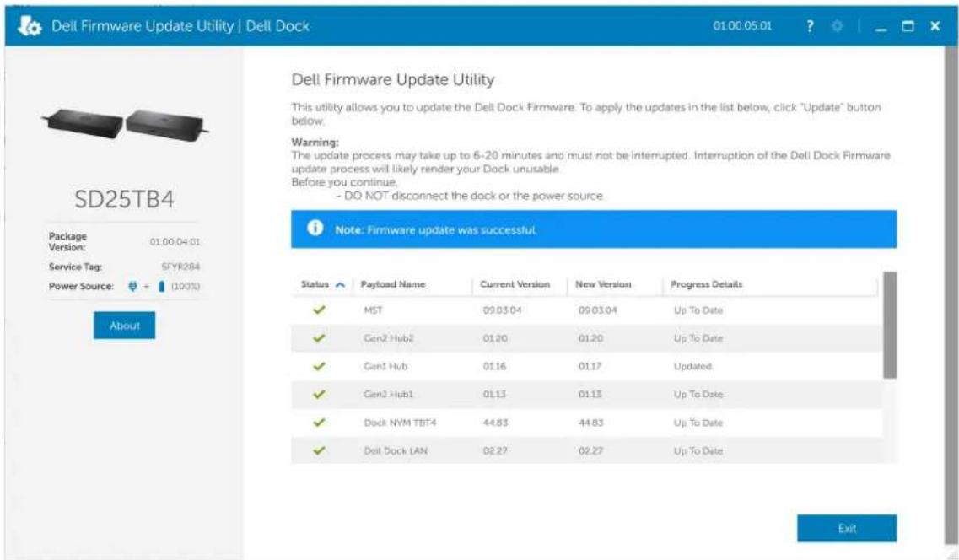Click the Exit button
959x560 pixels.
[847, 528]
